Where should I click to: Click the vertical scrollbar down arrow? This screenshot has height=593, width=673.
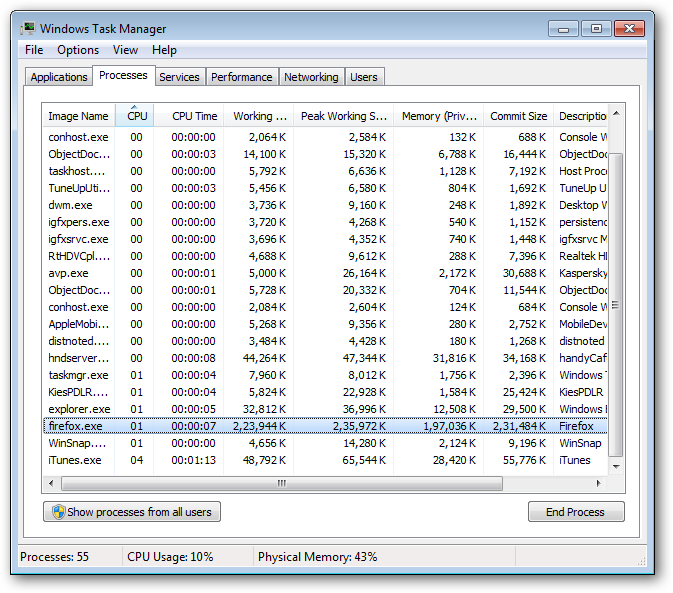tap(616, 466)
